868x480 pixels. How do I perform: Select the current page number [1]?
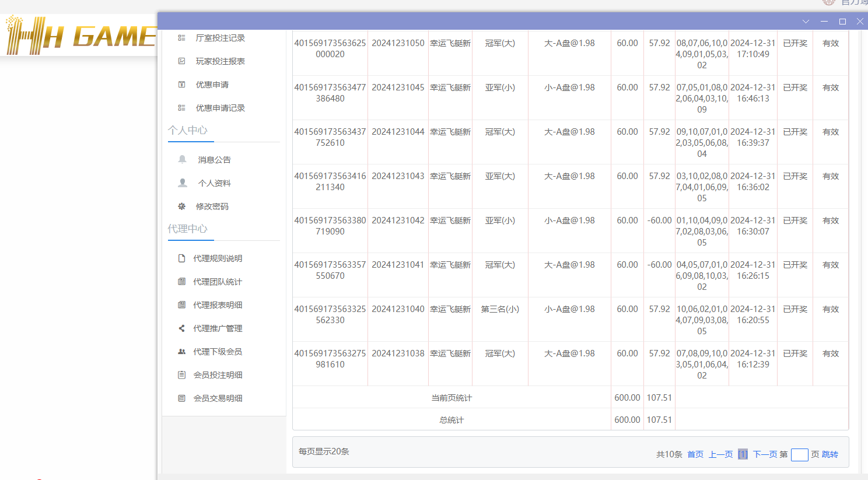click(743, 454)
